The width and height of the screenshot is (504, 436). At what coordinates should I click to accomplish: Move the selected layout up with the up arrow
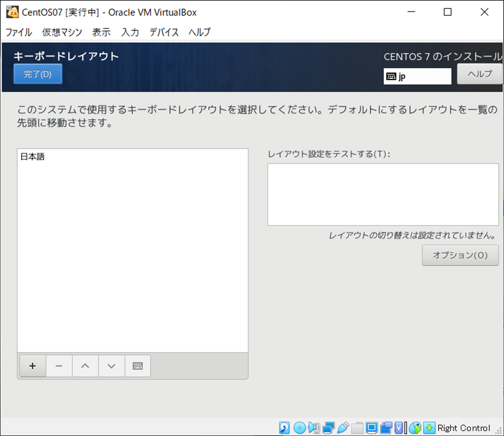pos(85,366)
